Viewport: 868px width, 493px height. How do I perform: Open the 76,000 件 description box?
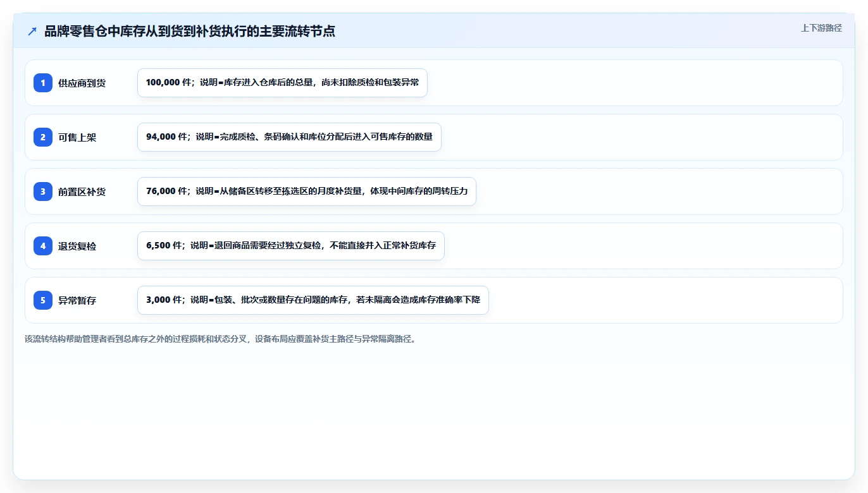(307, 192)
